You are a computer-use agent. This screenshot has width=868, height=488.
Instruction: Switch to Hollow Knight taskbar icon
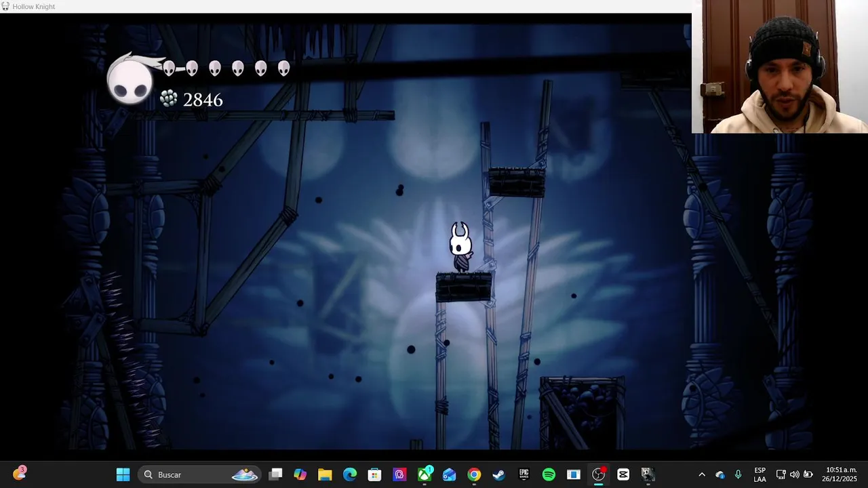point(648,474)
